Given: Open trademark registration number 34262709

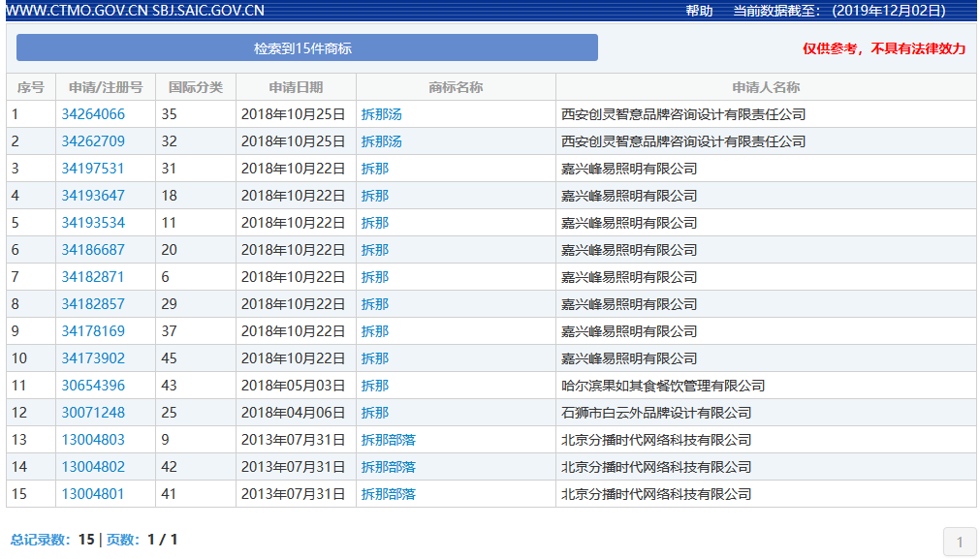Looking at the screenshot, I should [x=91, y=140].
